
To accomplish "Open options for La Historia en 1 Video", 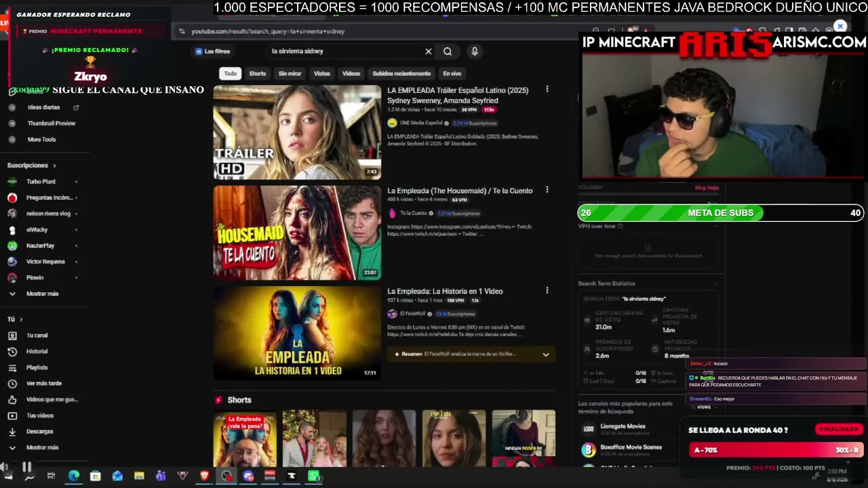I will 547,291.
